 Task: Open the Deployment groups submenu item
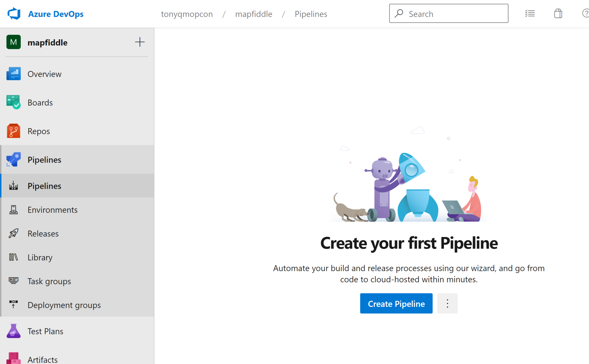(64, 305)
